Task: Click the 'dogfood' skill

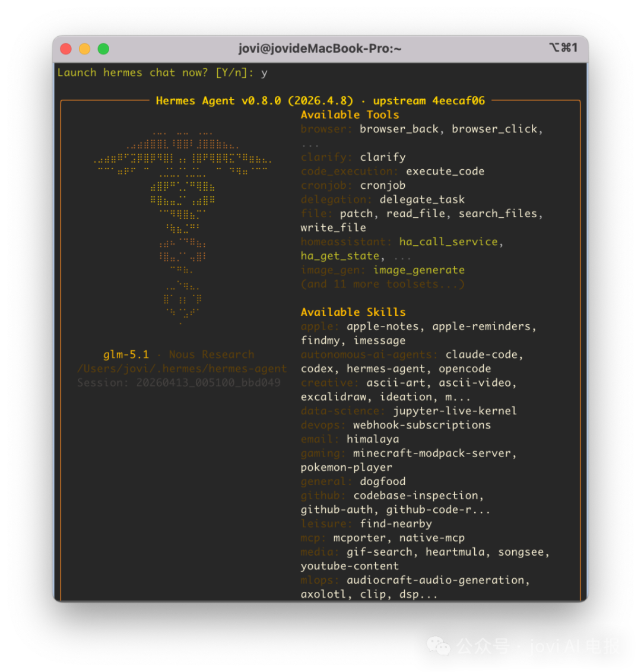Action: tap(383, 481)
